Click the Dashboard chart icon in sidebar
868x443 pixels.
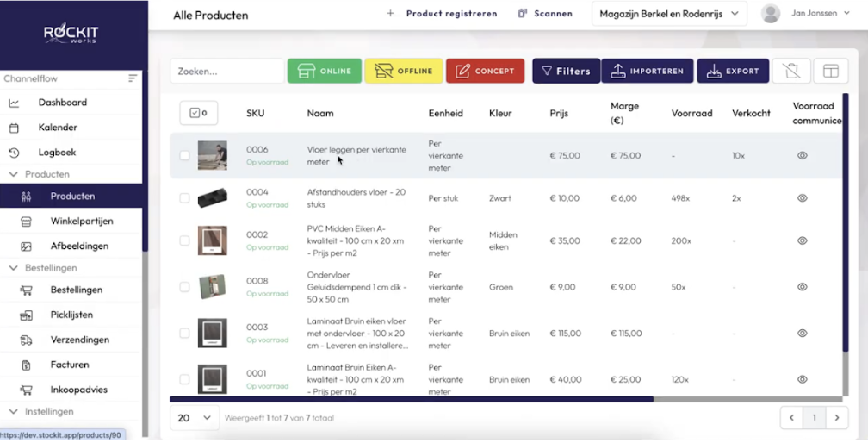pyautogui.click(x=14, y=103)
